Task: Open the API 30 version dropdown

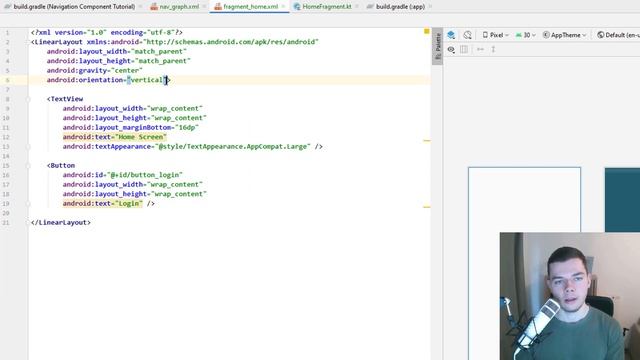Action: click(525, 35)
